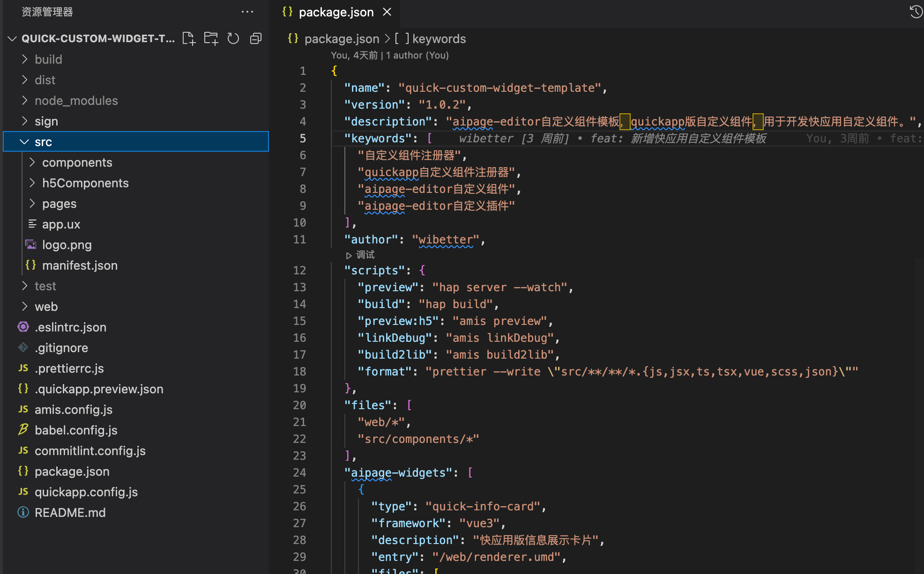Viewport: 924px width, 574px height.
Task: Click the inline git blame text on line 5
Action: click(612, 139)
